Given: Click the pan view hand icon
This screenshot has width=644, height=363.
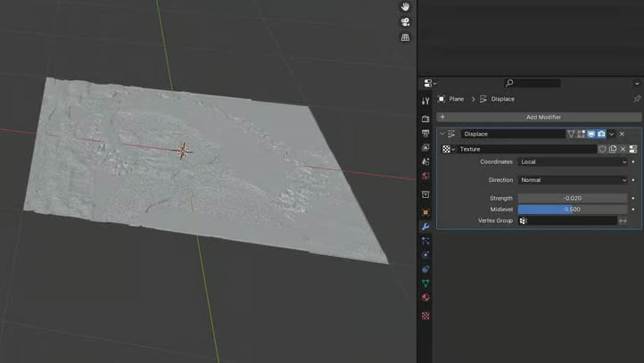Looking at the screenshot, I should coord(405,6).
